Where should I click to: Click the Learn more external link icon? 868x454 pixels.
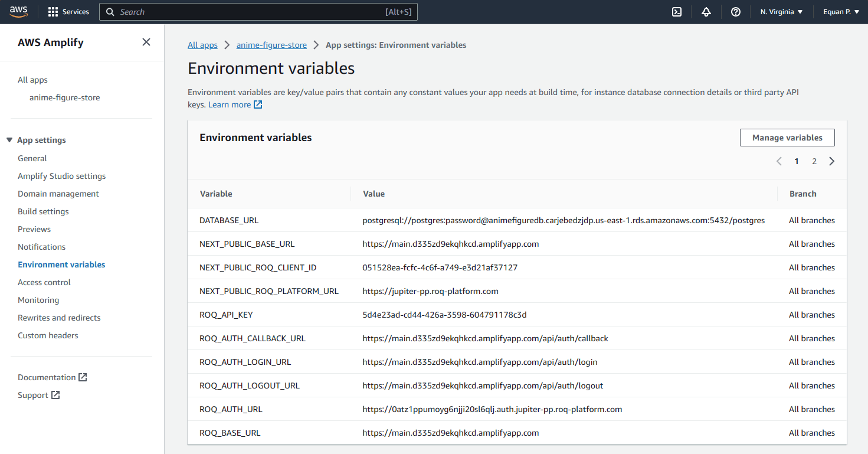[x=258, y=104]
